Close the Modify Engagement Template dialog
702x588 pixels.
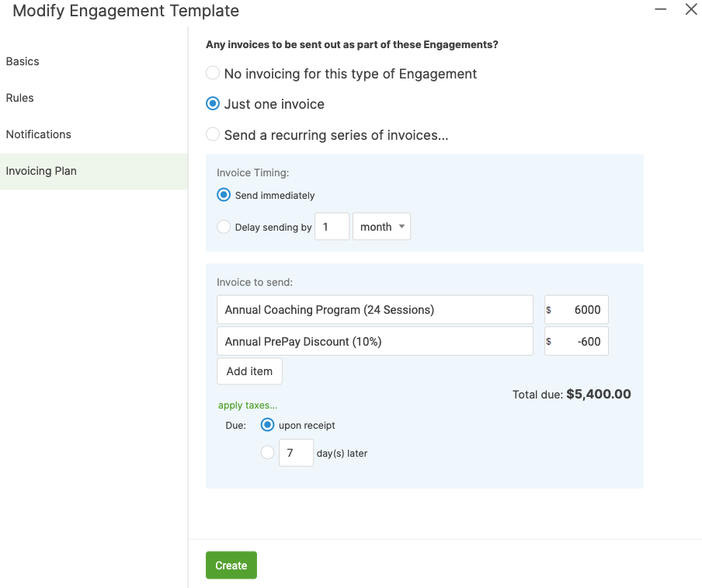[690, 10]
